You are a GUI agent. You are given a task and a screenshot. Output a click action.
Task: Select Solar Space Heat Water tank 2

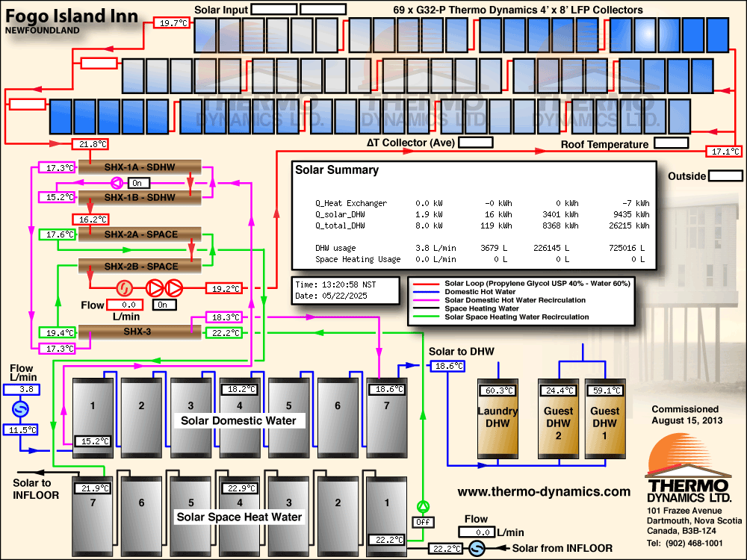pyautogui.click(x=338, y=516)
